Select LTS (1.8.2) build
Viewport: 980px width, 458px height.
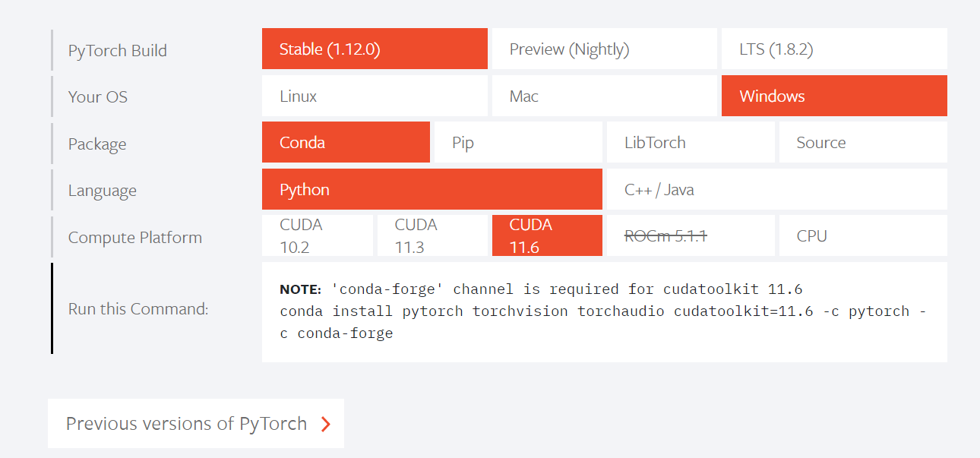833,49
